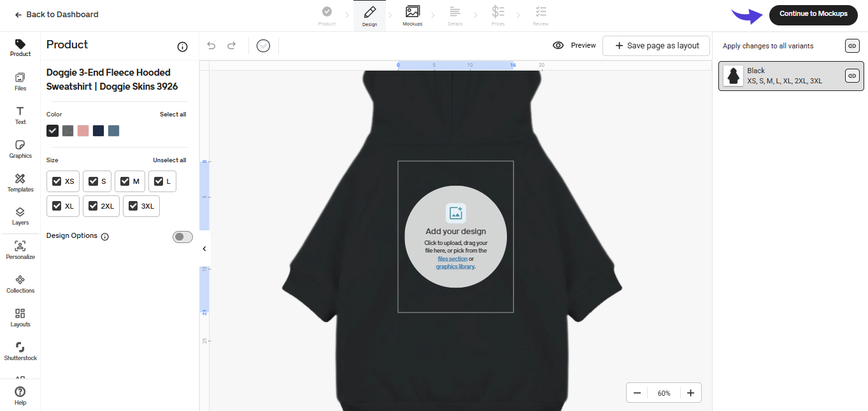Go to the Prices step
Image resolution: width=868 pixels, height=411 pixels.
[x=498, y=16]
